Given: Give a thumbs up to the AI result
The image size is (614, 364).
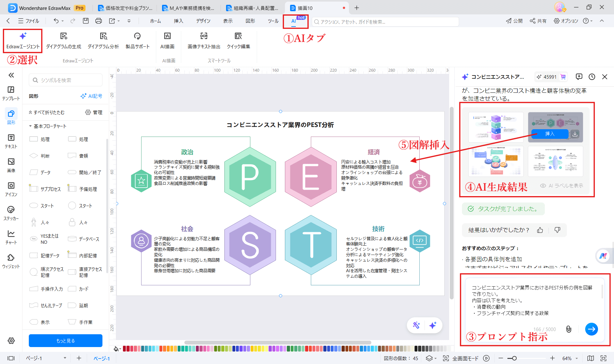Looking at the screenshot, I should [539, 230].
